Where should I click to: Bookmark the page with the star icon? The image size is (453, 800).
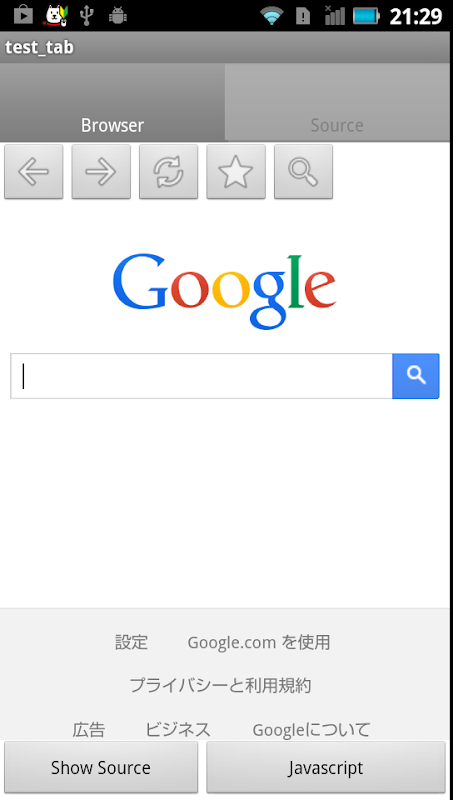coord(236,171)
